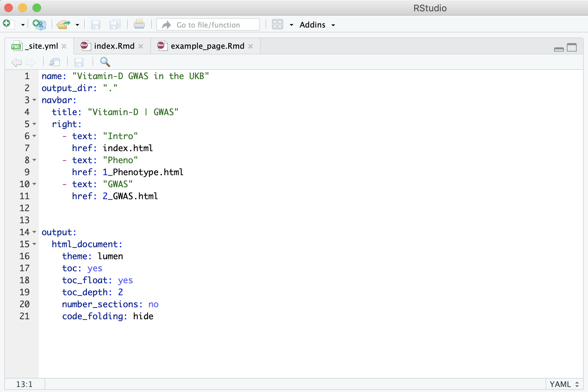
Task: Click the toc_float: yes line
Action: point(98,280)
